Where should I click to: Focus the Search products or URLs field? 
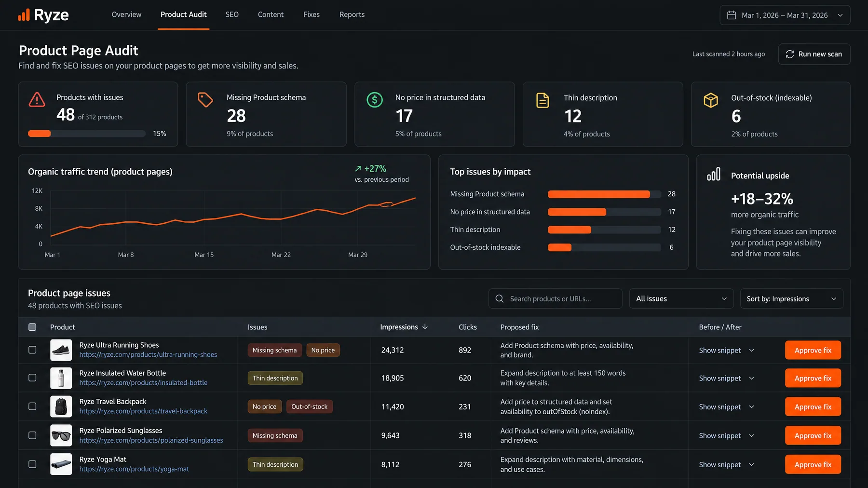555,298
